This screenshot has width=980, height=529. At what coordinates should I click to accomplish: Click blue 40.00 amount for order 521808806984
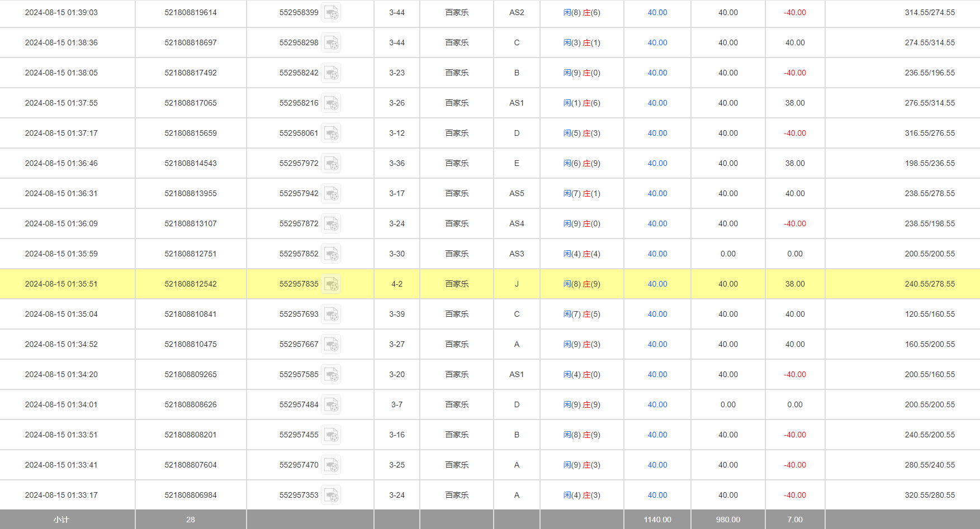tap(657, 495)
